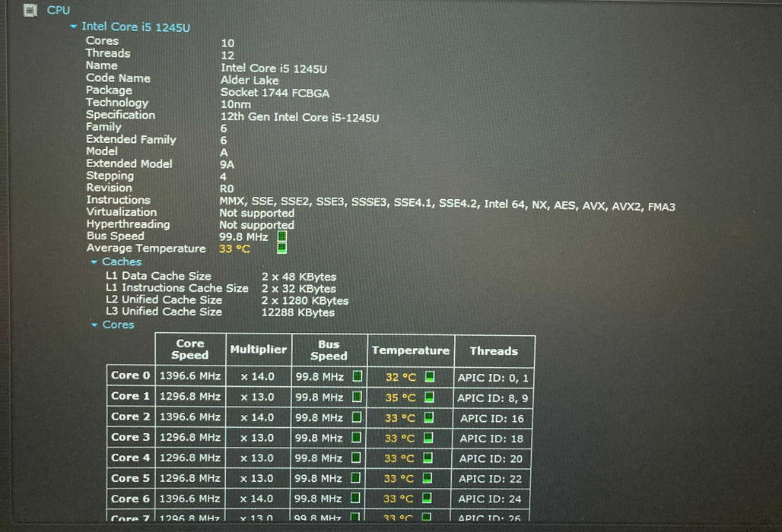Click the Threads column header
The image size is (782, 532).
494,351
